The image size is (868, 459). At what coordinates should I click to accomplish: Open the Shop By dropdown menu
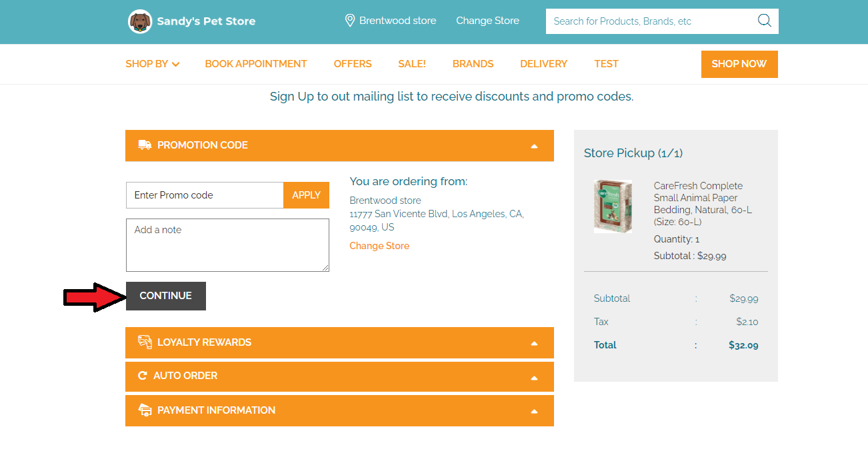[x=152, y=64]
